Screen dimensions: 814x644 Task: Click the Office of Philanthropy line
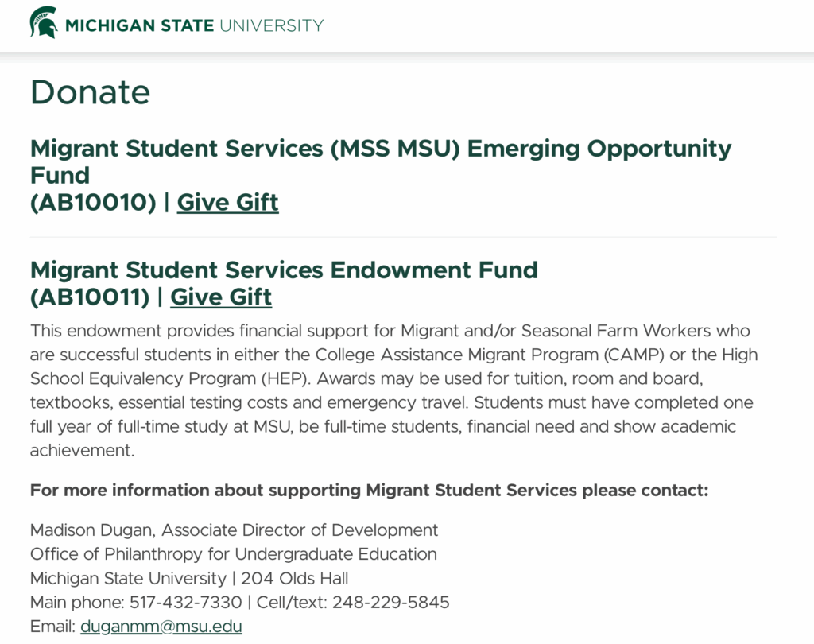(233, 554)
